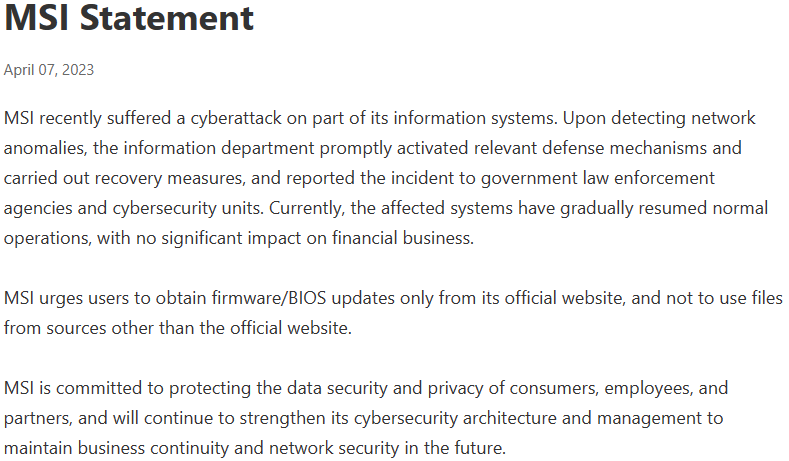The width and height of the screenshot is (789, 461).
Task: Click the April 07, 2023 date
Action: [x=49, y=69]
